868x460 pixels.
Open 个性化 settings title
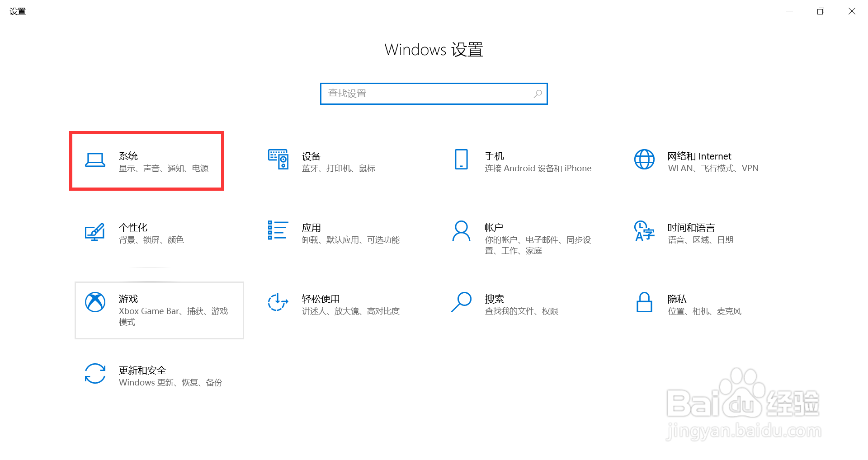click(133, 227)
